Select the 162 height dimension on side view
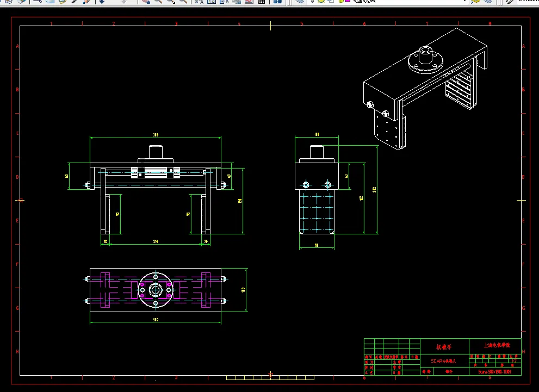Viewport: 539px width, 392px height. point(361,198)
